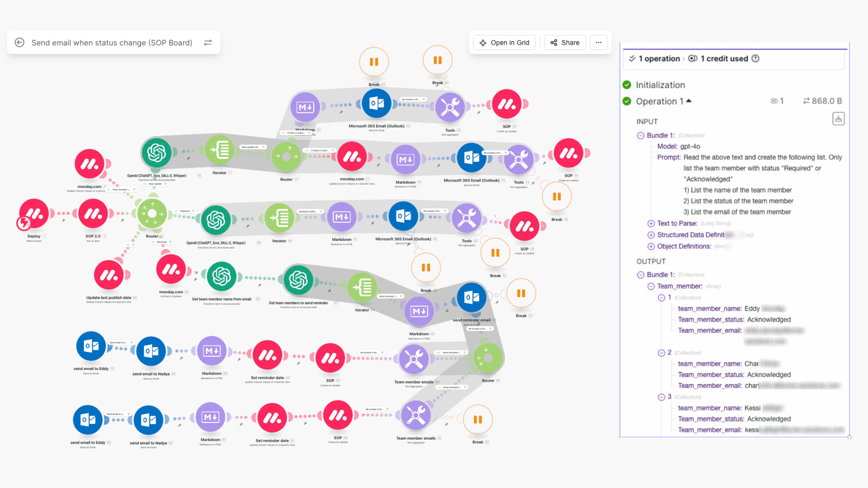Open the Team member emails aggregator in upper row

tap(414, 359)
